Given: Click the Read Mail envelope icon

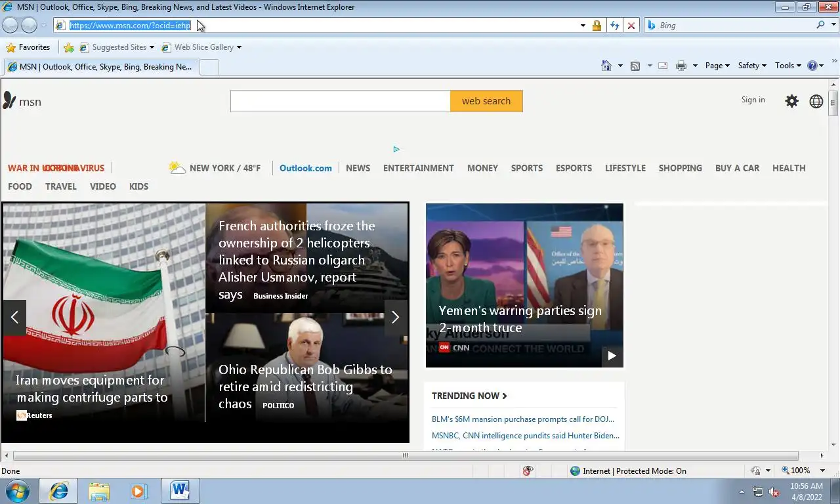Looking at the screenshot, I should point(663,66).
